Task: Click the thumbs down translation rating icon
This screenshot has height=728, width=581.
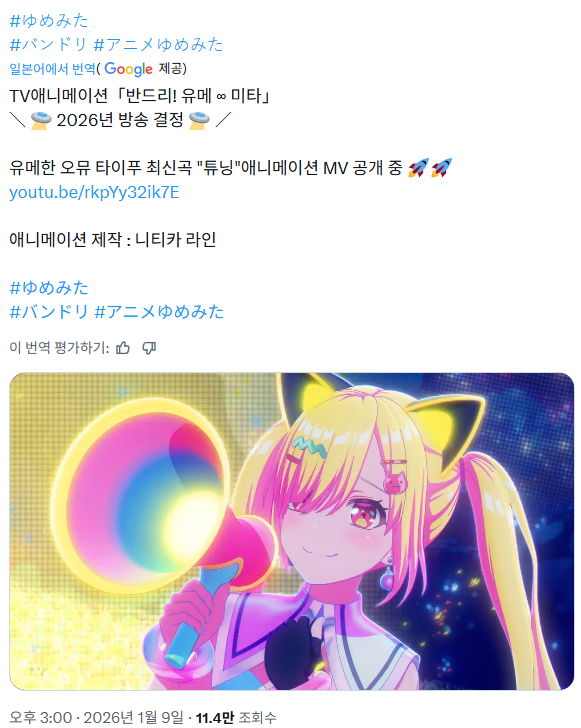Action: (149, 348)
